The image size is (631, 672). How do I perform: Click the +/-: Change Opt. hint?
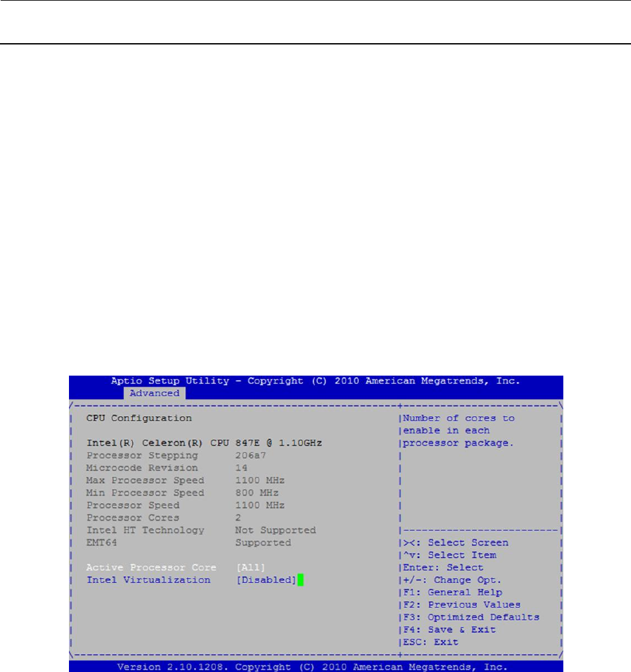pyautogui.click(x=452, y=580)
